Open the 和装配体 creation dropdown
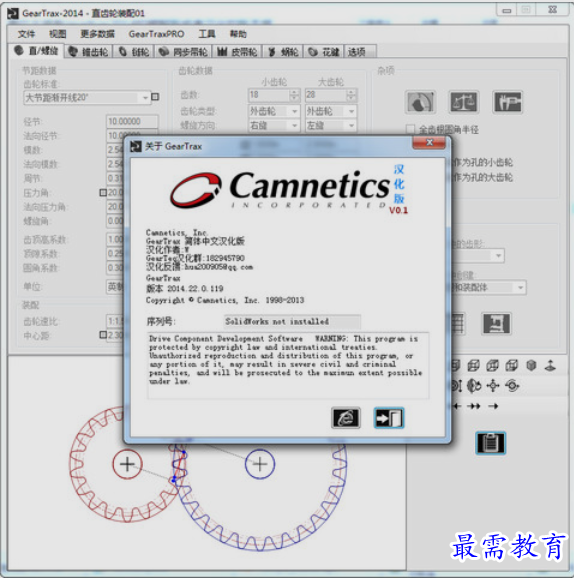The height and width of the screenshot is (578, 574). click(x=489, y=287)
